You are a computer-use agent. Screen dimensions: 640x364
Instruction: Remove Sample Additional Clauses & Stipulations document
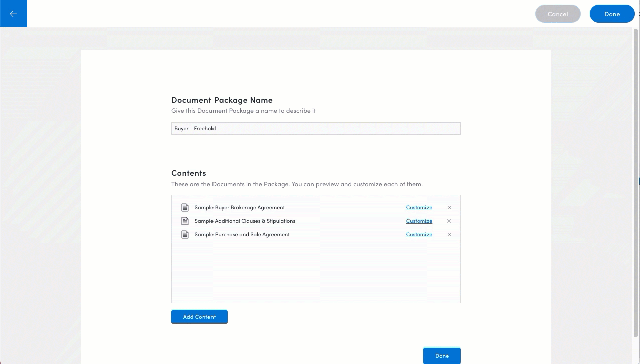[x=449, y=221]
